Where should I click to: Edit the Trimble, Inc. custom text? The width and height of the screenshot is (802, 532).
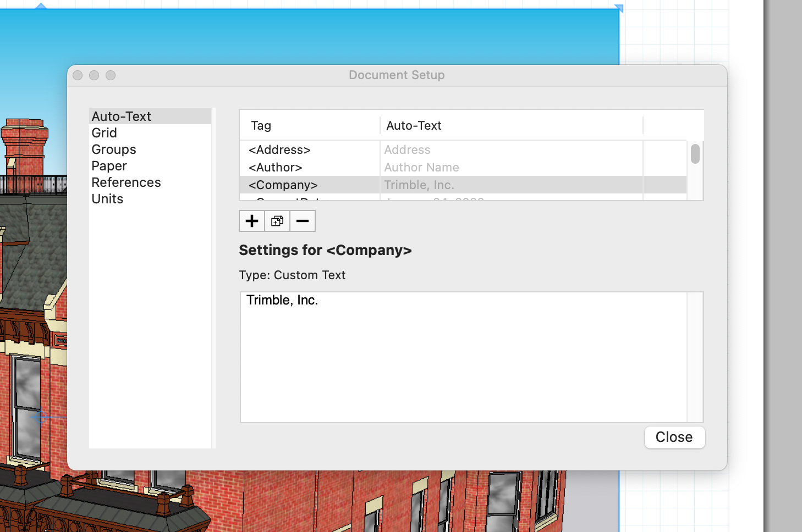point(385,300)
